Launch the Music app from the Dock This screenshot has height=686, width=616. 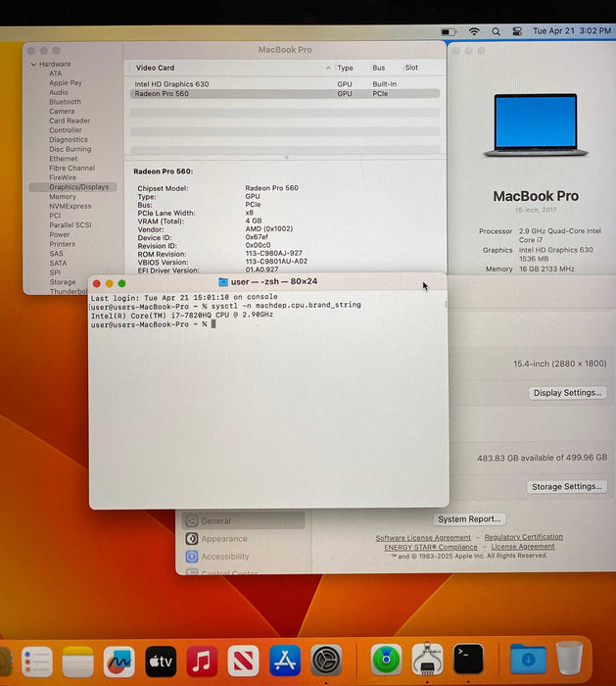202,661
